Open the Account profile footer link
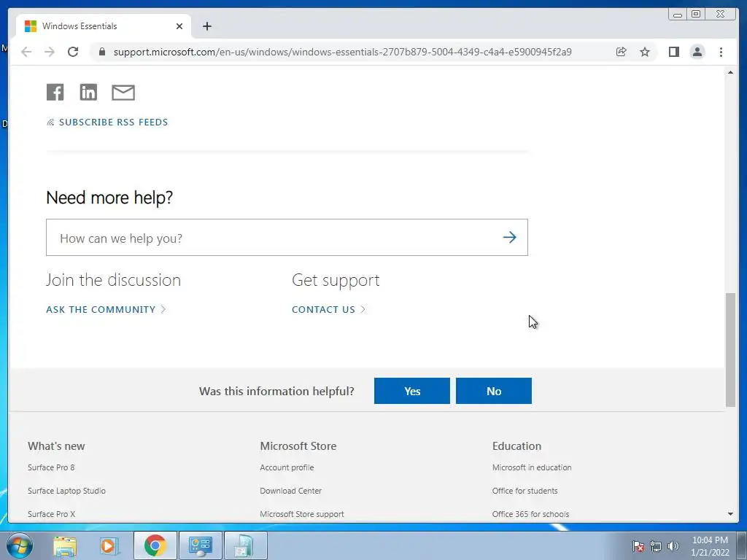This screenshot has height=560, width=747. (x=287, y=467)
